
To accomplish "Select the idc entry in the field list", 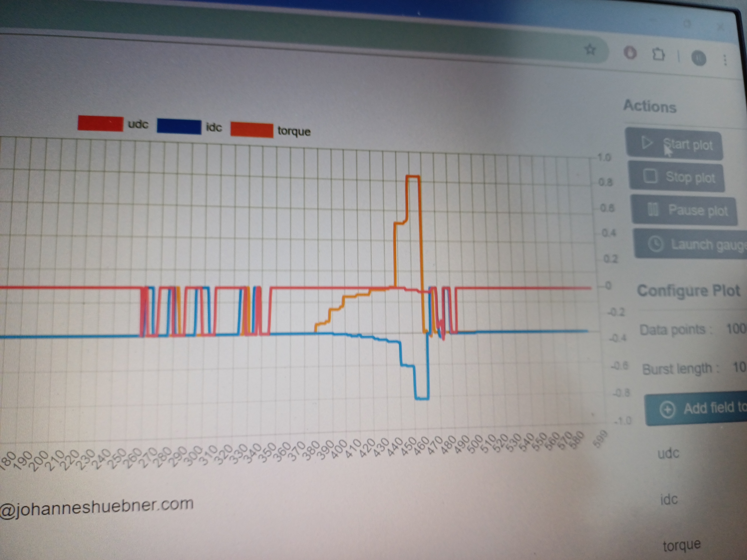I will [669, 500].
